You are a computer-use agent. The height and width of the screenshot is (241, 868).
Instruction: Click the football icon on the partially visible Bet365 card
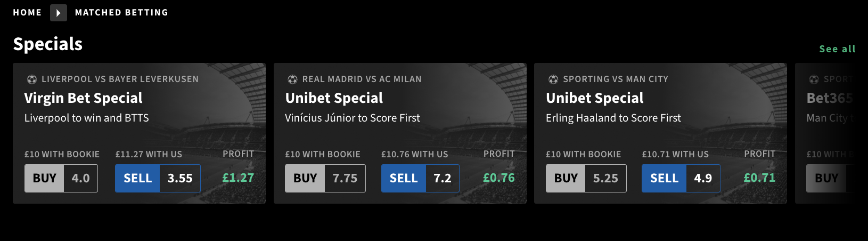814,79
